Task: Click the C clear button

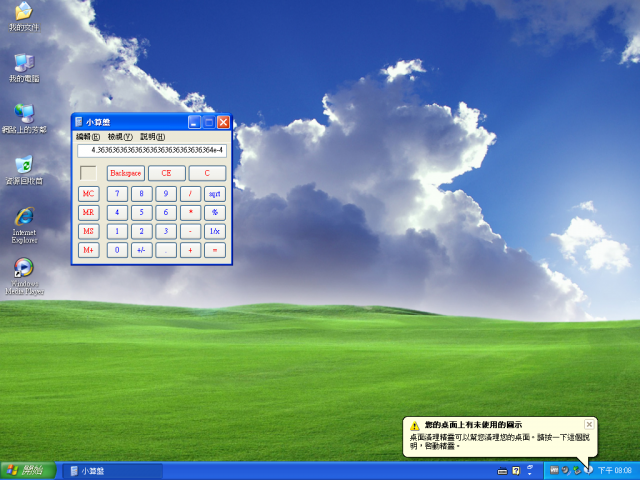Action: (207, 173)
